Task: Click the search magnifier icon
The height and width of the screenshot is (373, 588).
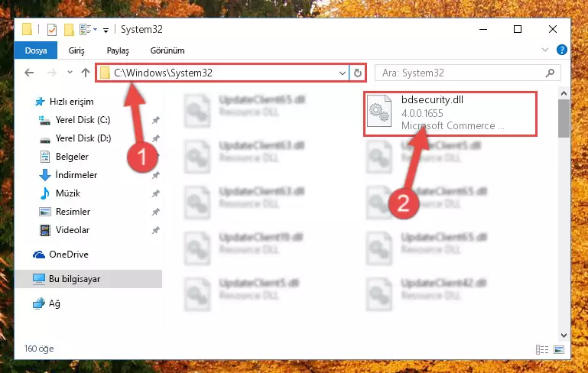Action: [550, 73]
